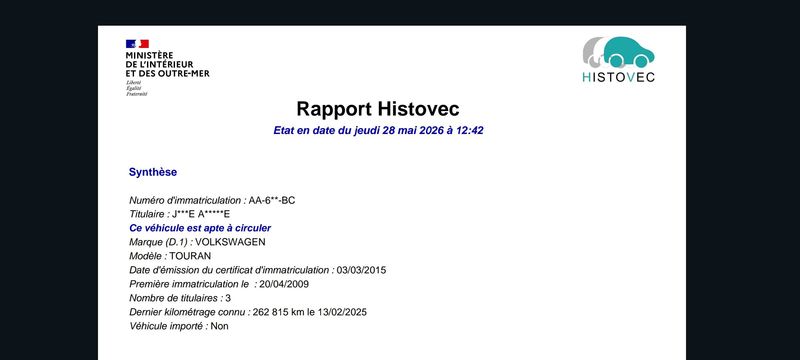Select the Nombre de titulaires value
The width and height of the screenshot is (800, 360).
point(228,298)
